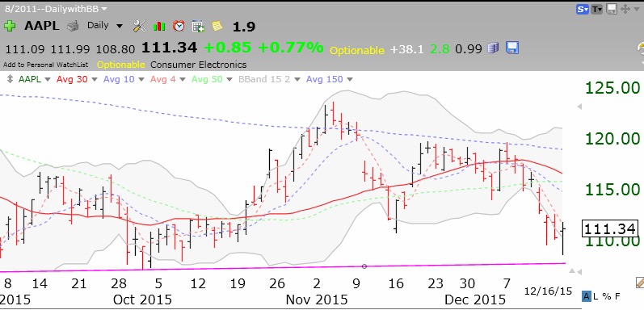Screen dimensions: 644x310
Task: Click the four-way move arrows icon
Action: [625, 9]
